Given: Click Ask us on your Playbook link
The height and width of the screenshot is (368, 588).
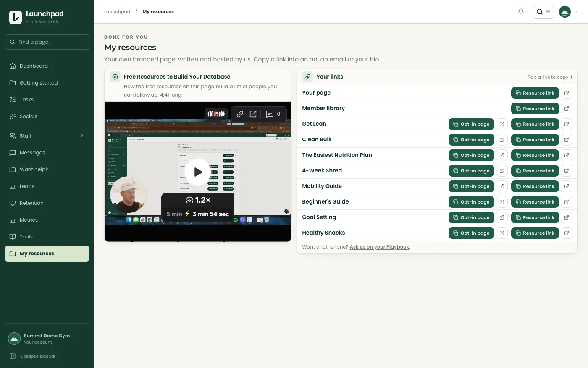Looking at the screenshot, I should coord(379,247).
